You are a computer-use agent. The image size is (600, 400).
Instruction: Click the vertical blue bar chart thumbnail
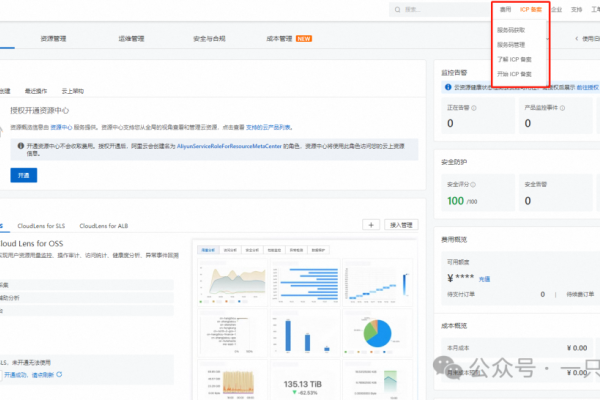[x=305, y=333]
